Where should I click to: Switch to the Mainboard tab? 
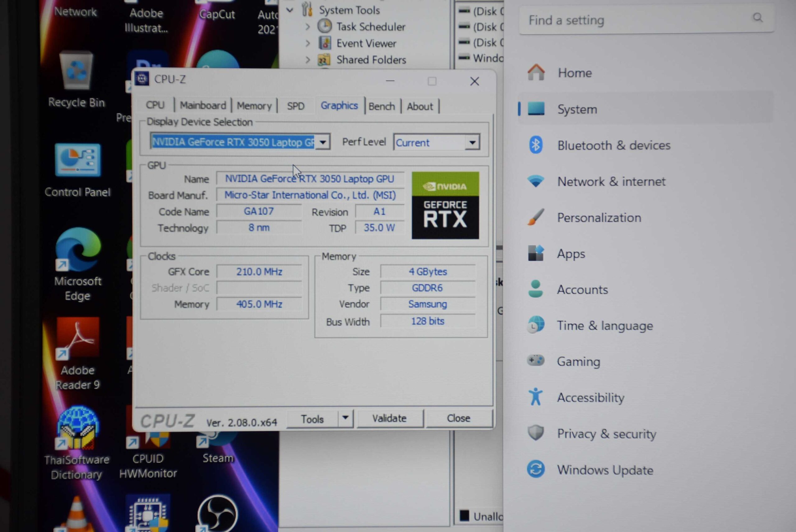coord(202,105)
